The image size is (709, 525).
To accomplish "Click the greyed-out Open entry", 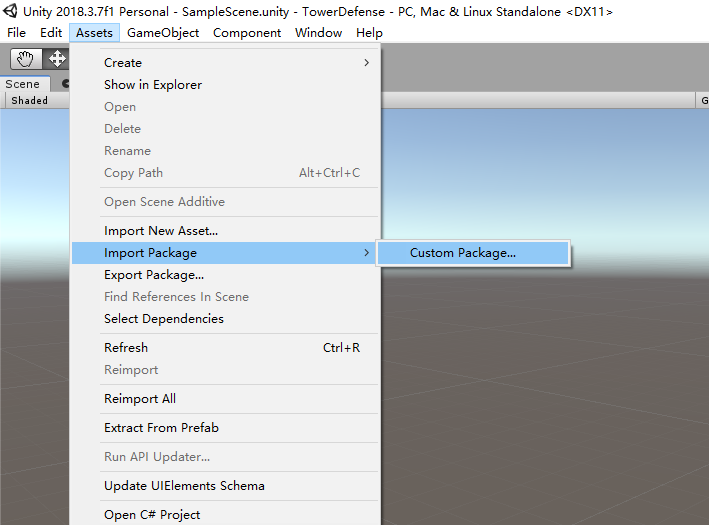I will point(225,107).
